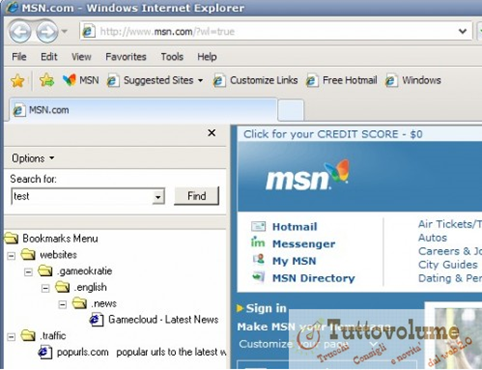Select the MSN.com tab
This screenshot has height=370, width=482.
[143, 110]
